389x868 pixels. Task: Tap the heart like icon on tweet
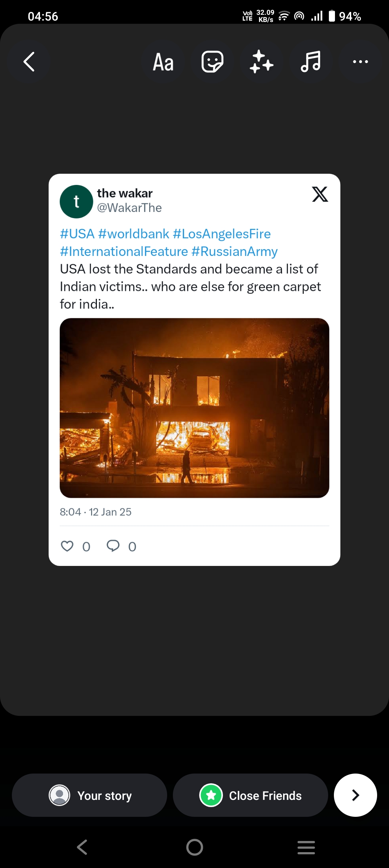67,546
